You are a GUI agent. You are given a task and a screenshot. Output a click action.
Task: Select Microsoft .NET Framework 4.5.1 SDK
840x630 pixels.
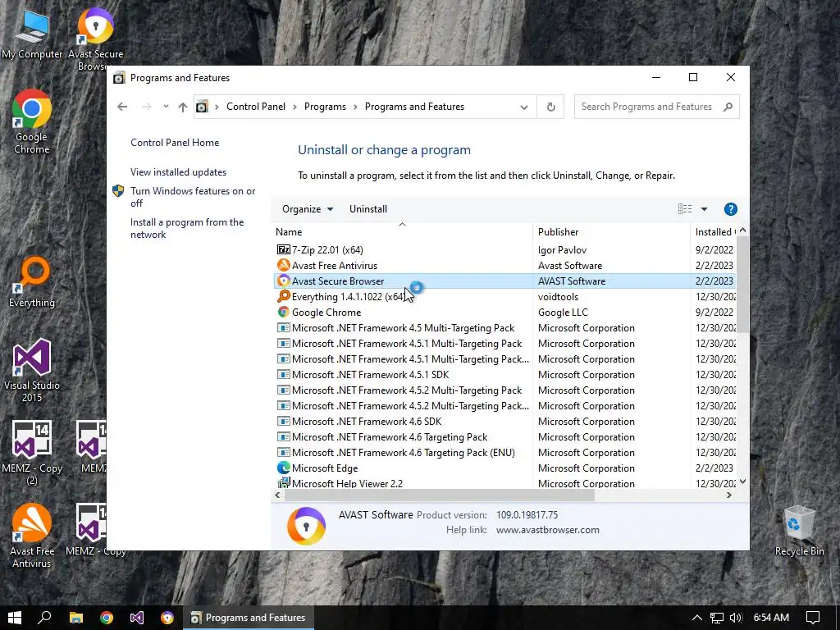pyautogui.click(x=504, y=374)
